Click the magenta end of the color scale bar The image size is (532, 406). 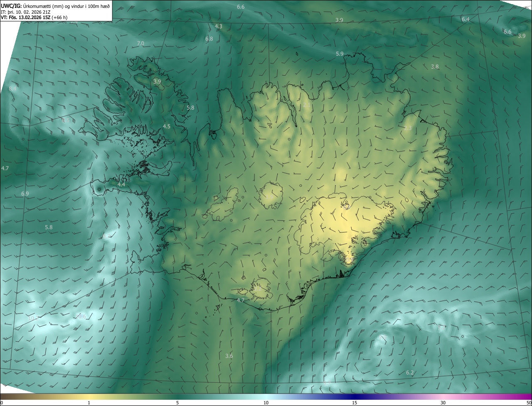coord(524,397)
